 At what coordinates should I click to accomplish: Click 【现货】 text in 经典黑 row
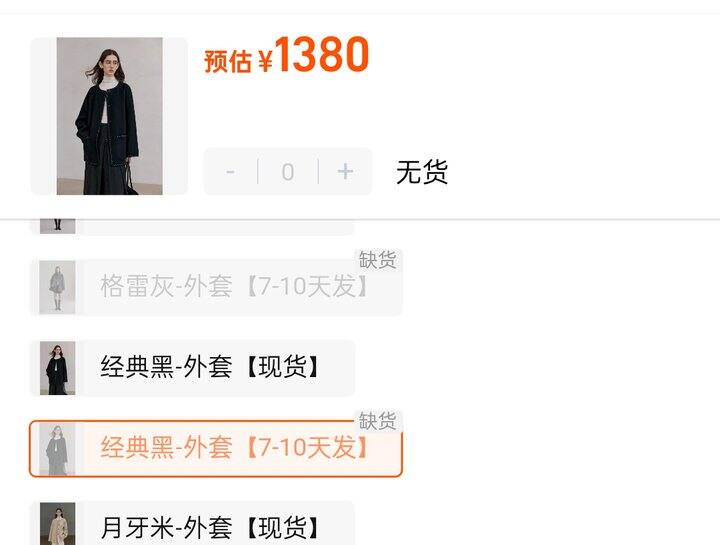tap(282, 367)
